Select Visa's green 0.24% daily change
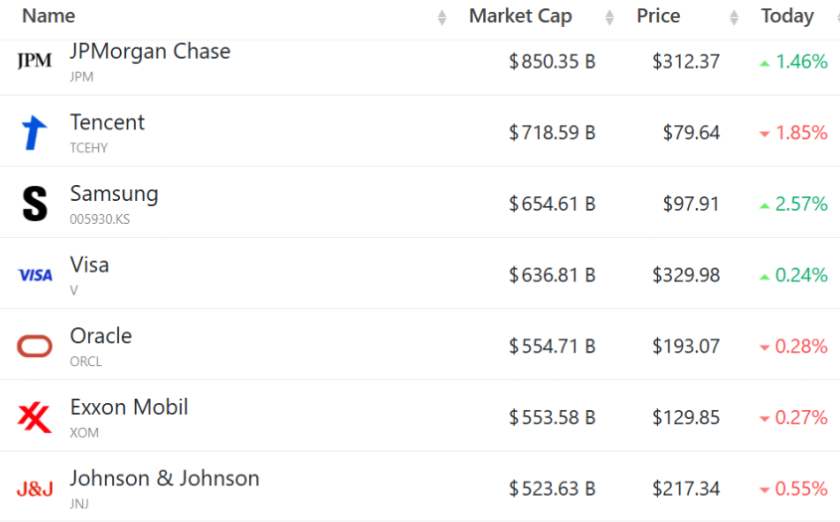 (x=793, y=275)
